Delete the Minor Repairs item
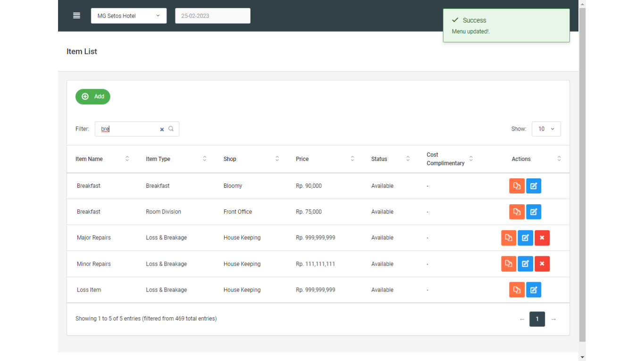644x361 pixels. [542, 264]
